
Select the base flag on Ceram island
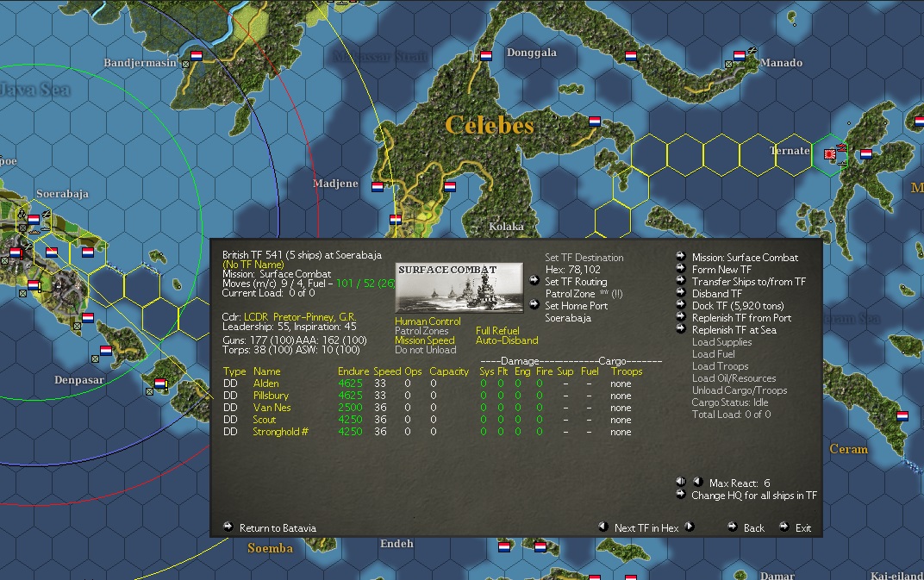click(902, 416)
